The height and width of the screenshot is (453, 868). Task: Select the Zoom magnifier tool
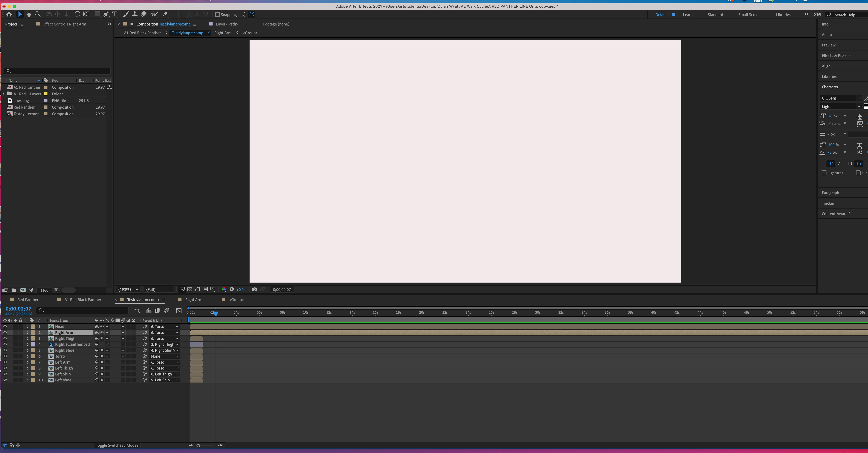38,14
